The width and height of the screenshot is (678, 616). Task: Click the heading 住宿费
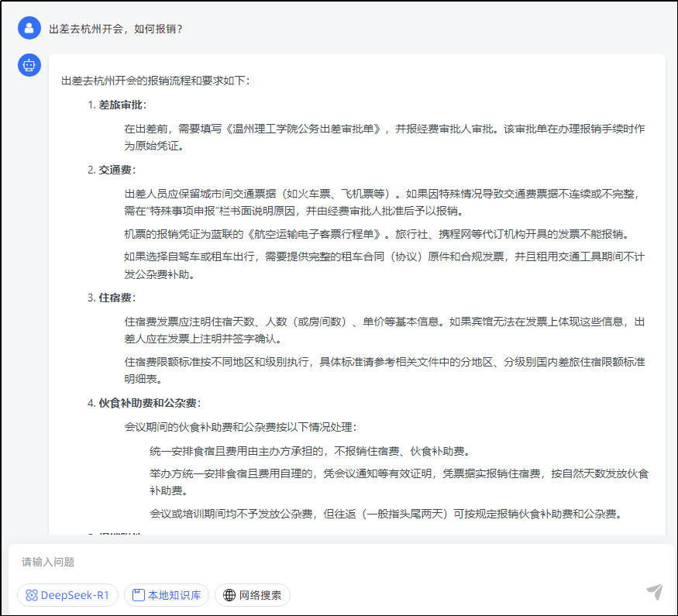click(x=115, y=298)
